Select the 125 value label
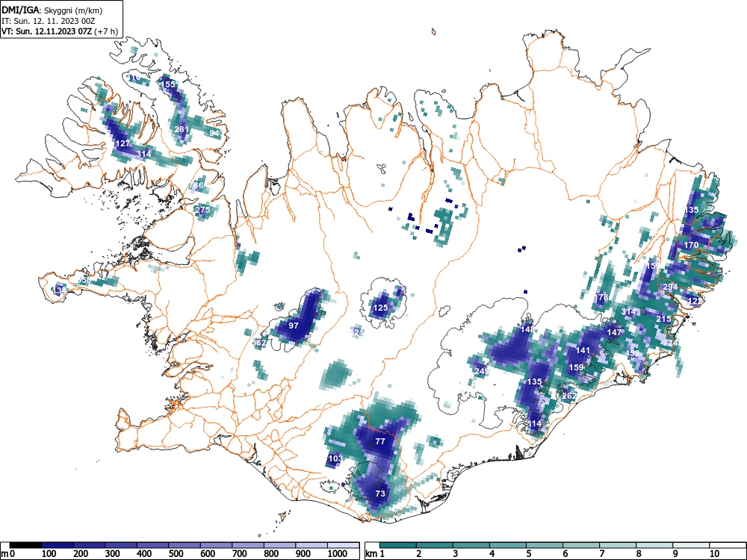 (380, 308)
